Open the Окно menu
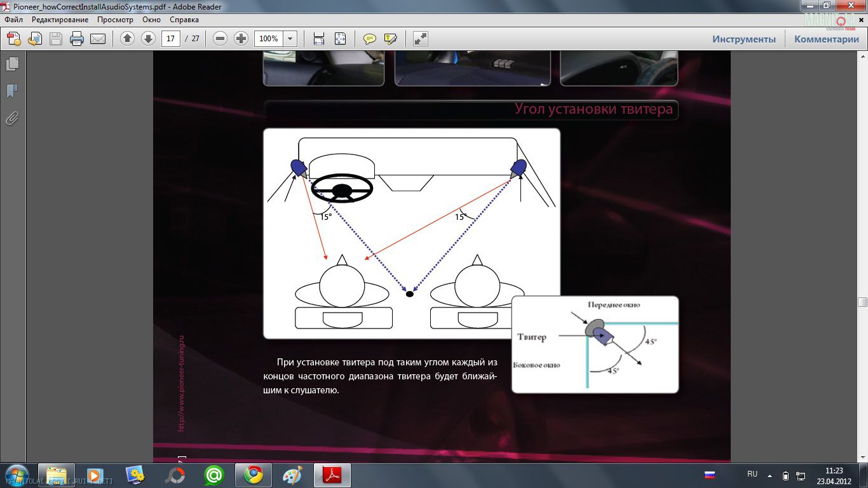This screenshot has width=868, height=488. pos(152,20)
